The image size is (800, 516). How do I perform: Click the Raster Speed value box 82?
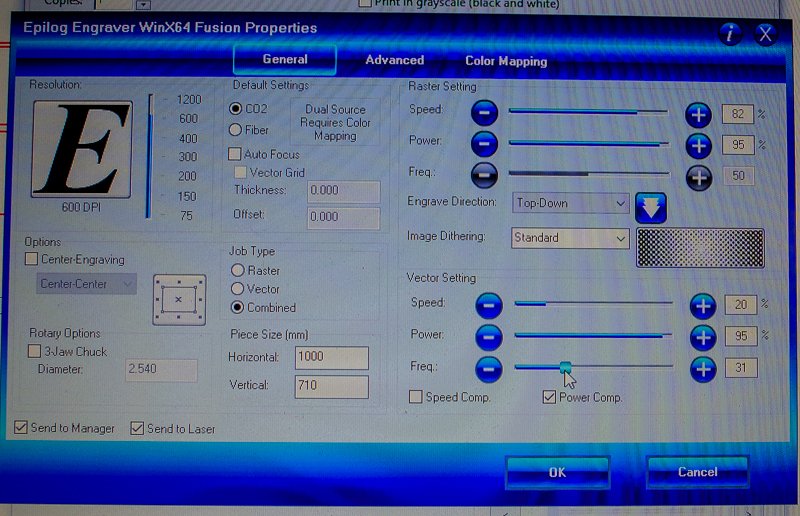coord(738,114)
